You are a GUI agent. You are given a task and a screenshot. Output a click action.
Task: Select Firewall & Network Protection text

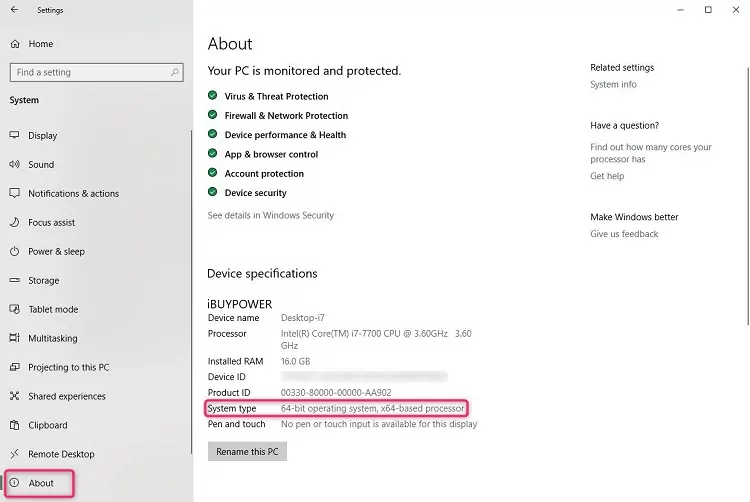point(286,116)
